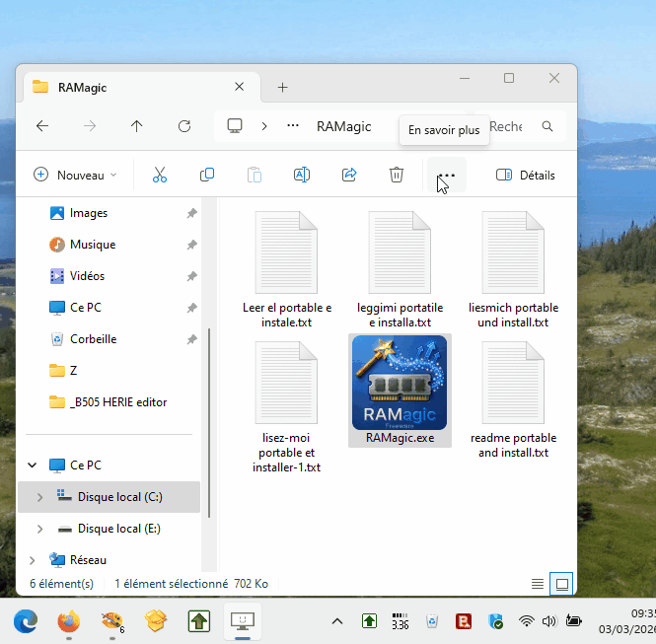Collapse the Ce PC tree node

[33, 465]
